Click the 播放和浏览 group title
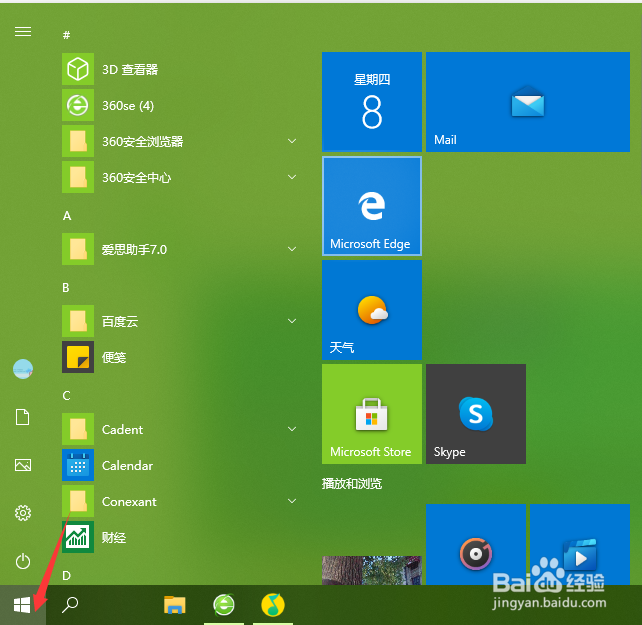 tap(352, 484)
